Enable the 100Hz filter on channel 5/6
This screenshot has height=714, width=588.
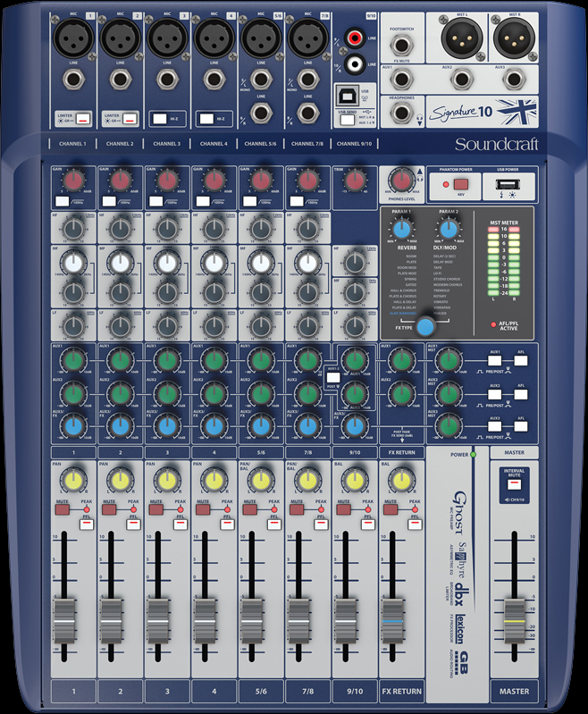click(249, 201)
